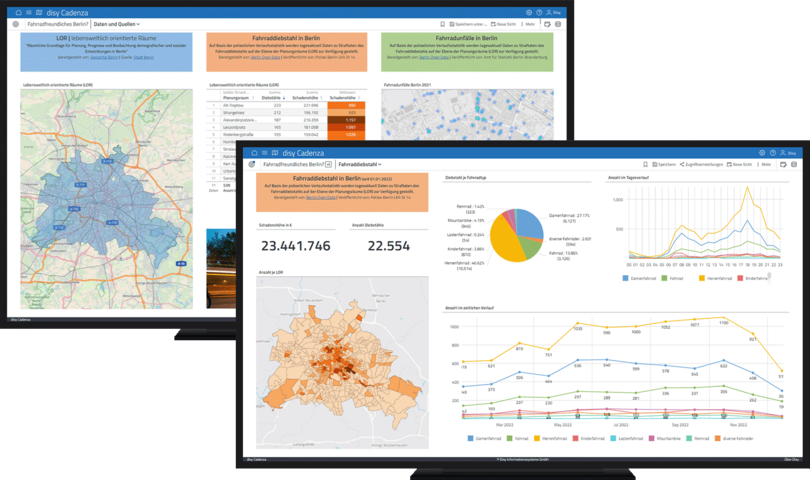The image size is (810, 480).
Task: Open help icon in front window header
Action: [x=773, y=153]
